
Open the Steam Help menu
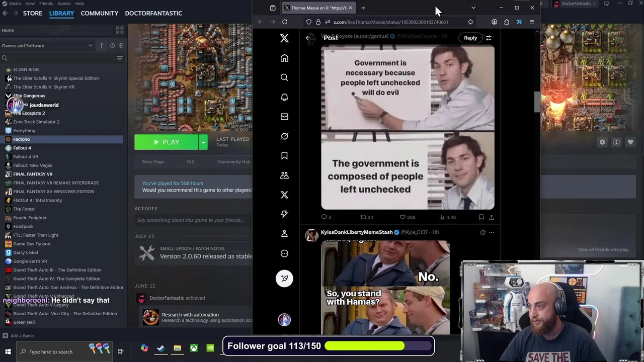tap(79, 4)
